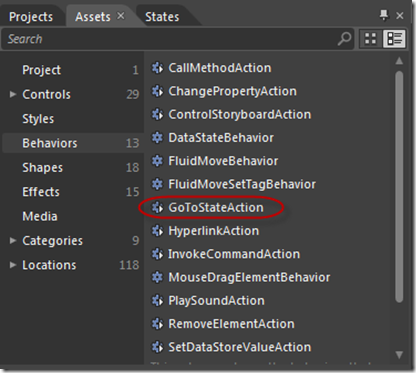Image resolution: width=416 pixels, height=373 pixels.
Task: Click the Behaviors count 13
Action: pos(132,143)
